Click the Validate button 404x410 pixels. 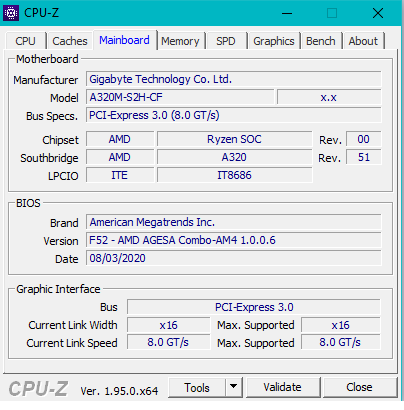coord(283,387)
